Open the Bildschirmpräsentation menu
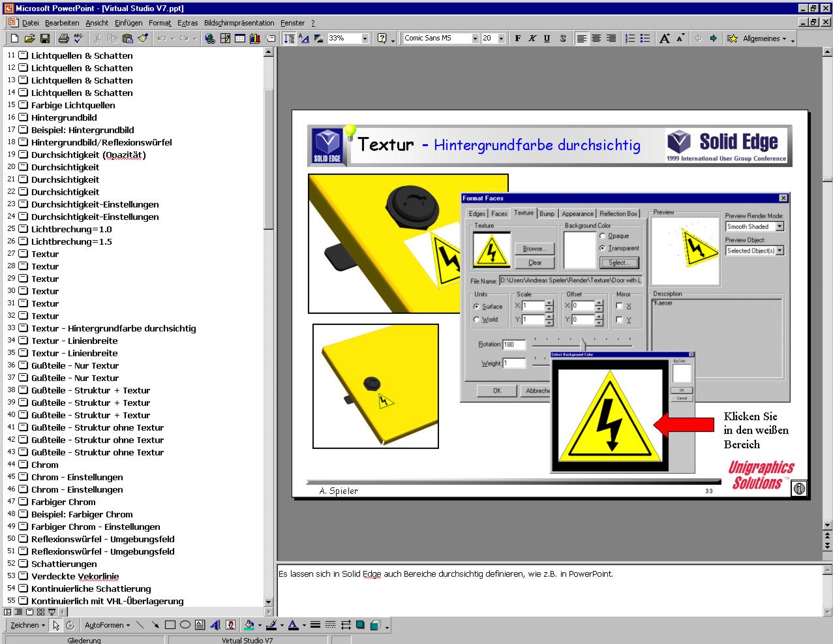The image size is (833, 644). click(239, 23)
